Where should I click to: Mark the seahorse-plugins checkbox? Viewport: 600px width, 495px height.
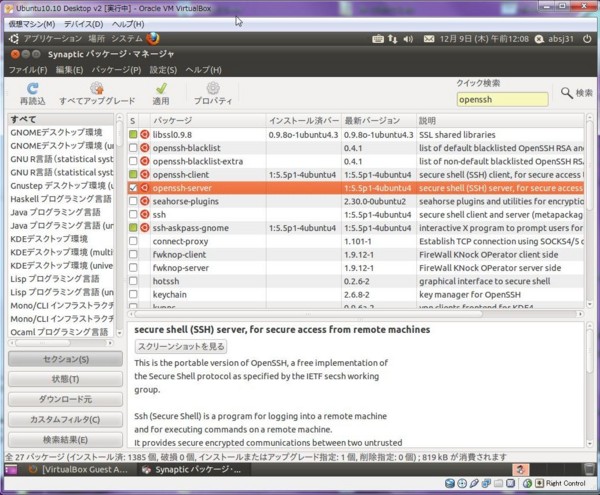133,201
